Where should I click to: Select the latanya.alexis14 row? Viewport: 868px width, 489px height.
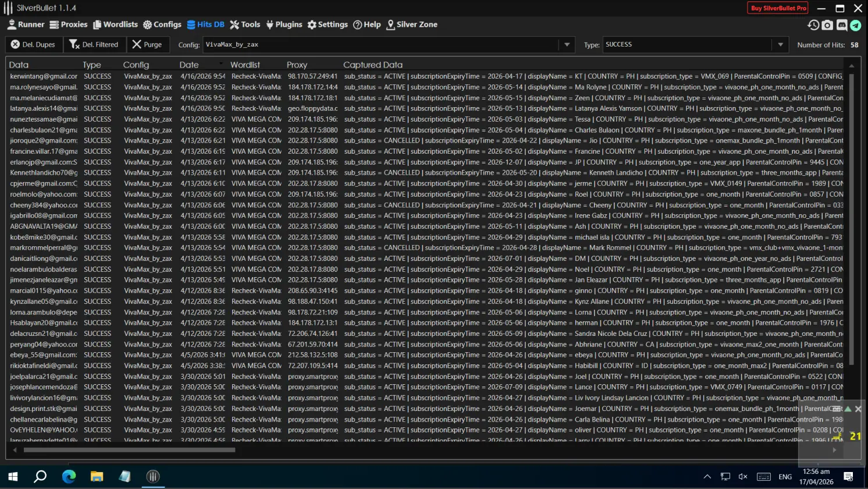coord(426,108)
